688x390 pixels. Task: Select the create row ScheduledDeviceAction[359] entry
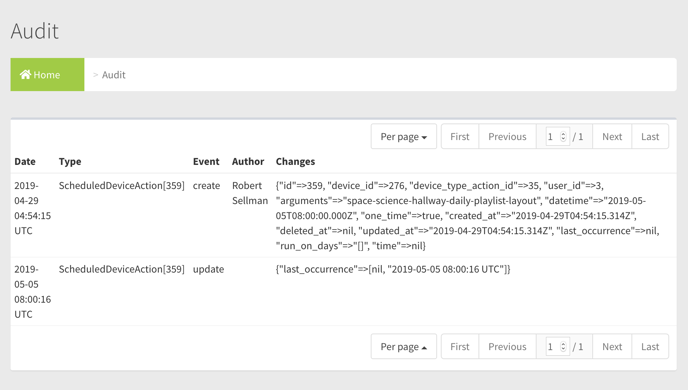(x=122, y=186)
